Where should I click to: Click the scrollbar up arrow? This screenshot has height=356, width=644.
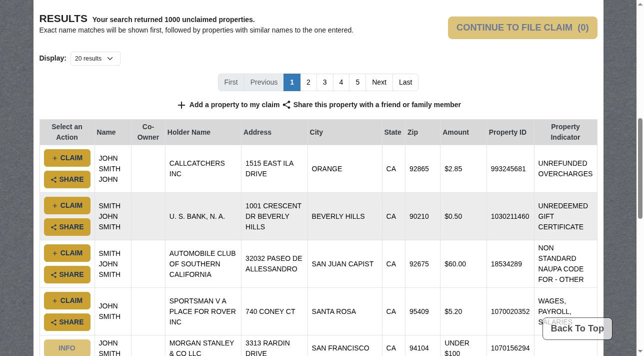coord(640,4)
